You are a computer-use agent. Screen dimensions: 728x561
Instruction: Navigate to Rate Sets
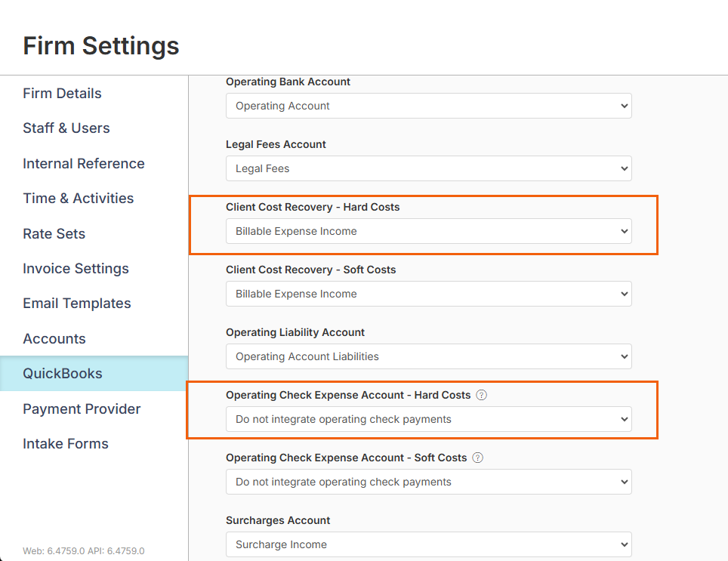[54, 233]
